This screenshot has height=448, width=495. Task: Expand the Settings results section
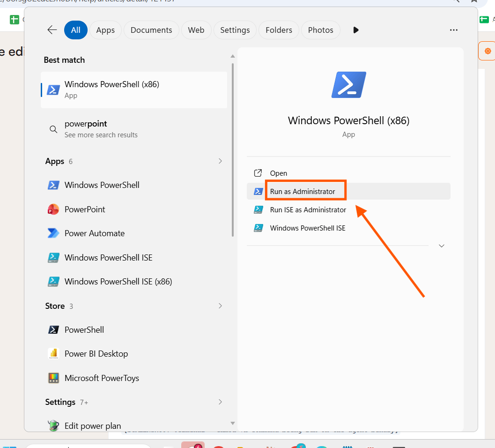click(220, 402)
